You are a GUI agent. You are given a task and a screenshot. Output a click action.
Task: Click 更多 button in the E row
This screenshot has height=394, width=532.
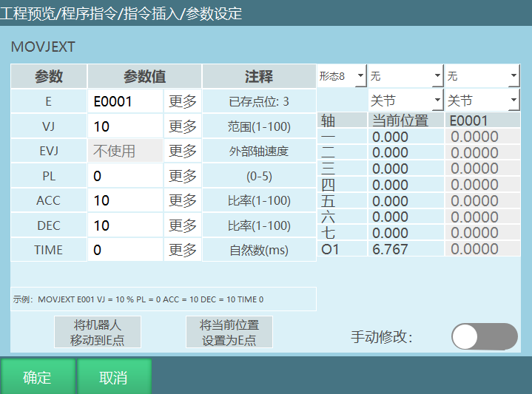pos(183,101)
